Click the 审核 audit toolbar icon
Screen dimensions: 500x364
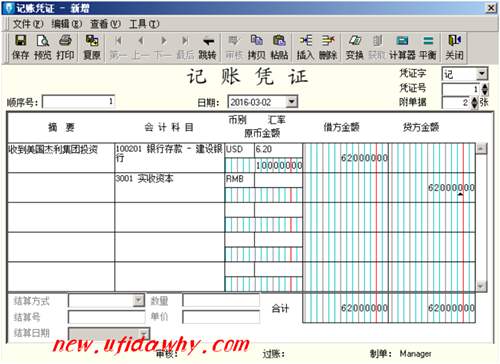tap(234, 47)
